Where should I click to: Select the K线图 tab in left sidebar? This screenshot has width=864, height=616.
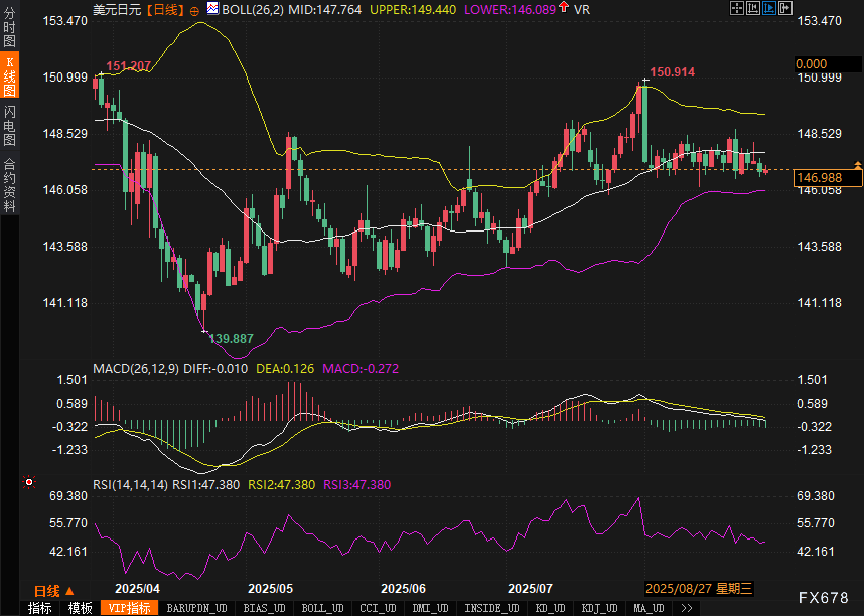(10, 75)
